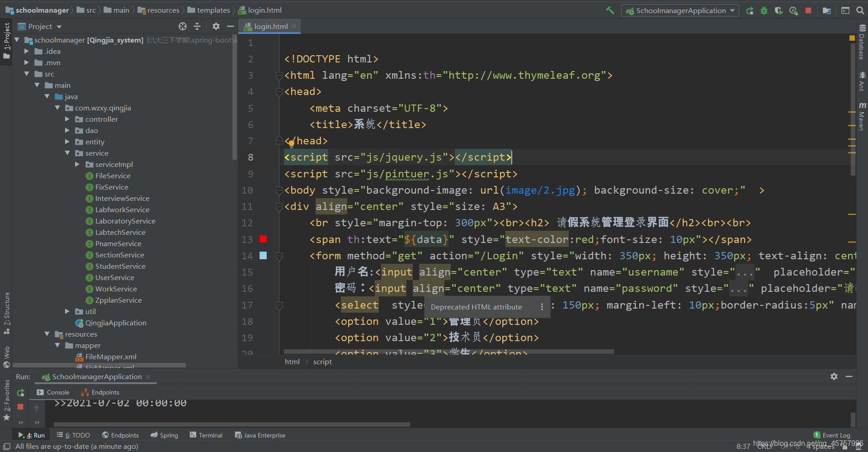Open Java Enterprise tool window tab

(260, 435)
